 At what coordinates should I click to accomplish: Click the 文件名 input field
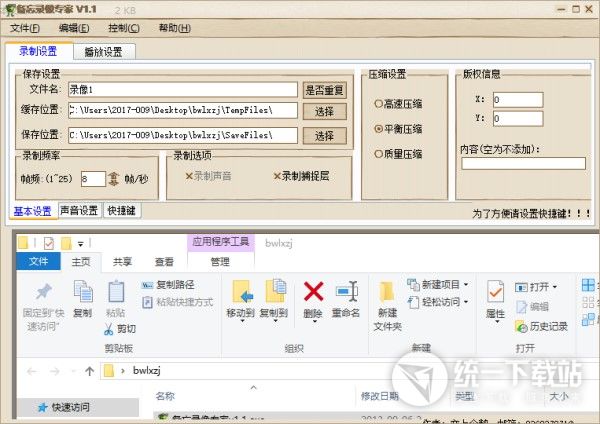(182, 90)
